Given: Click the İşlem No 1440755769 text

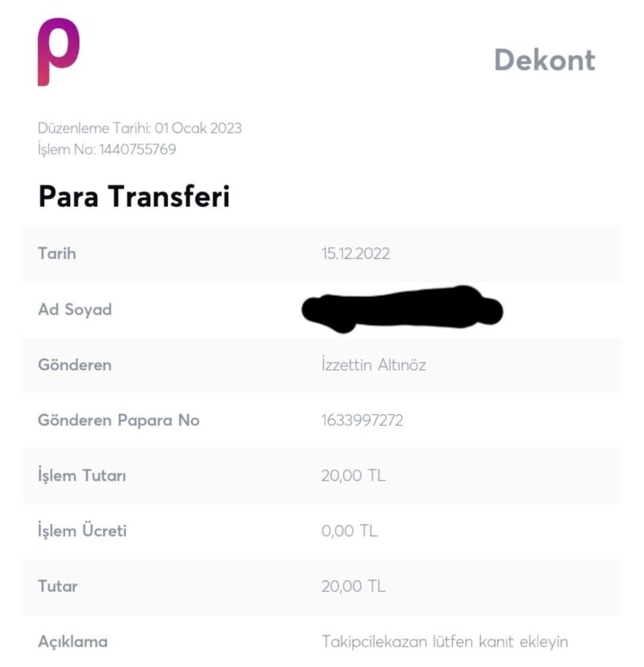Looking at the screenshot, I should click(x=107, y=149).
